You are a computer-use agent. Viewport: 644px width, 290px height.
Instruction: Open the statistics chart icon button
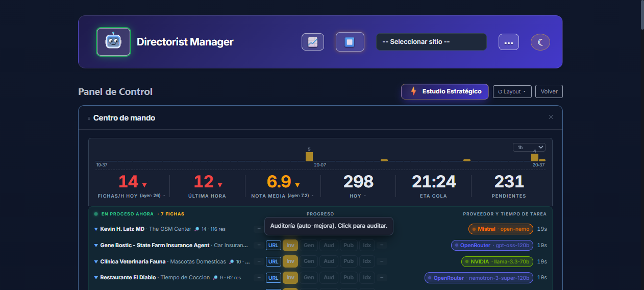313,42
